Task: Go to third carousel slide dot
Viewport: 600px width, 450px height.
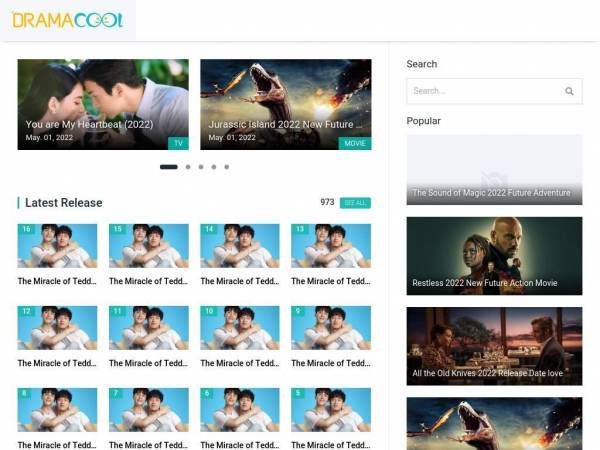Action: point(201,167)
